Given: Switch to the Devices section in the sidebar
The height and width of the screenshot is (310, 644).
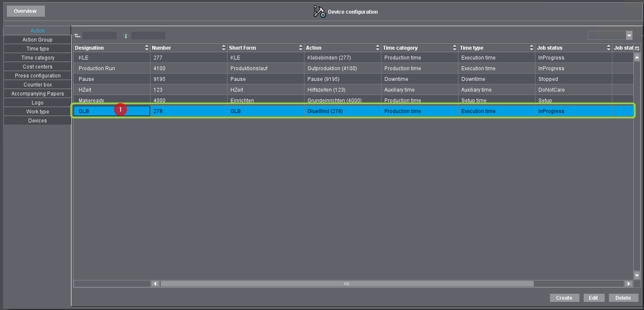Looking at the screenshot, I should point(37,120).
